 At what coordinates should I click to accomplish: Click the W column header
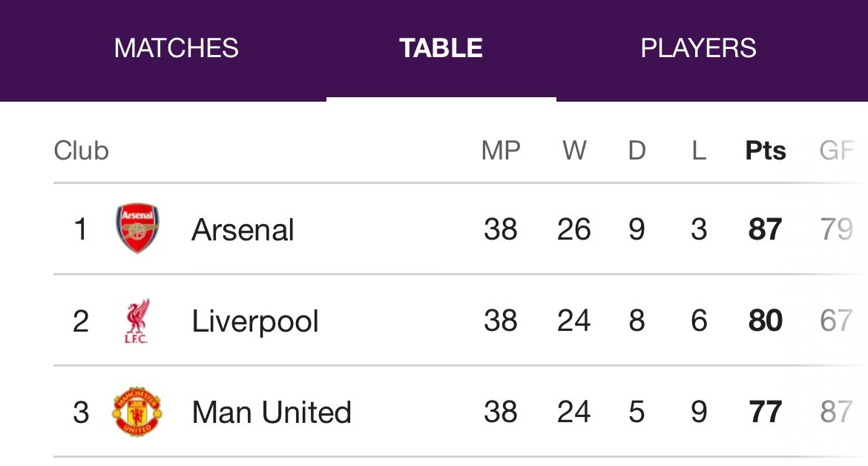point(575,151)
